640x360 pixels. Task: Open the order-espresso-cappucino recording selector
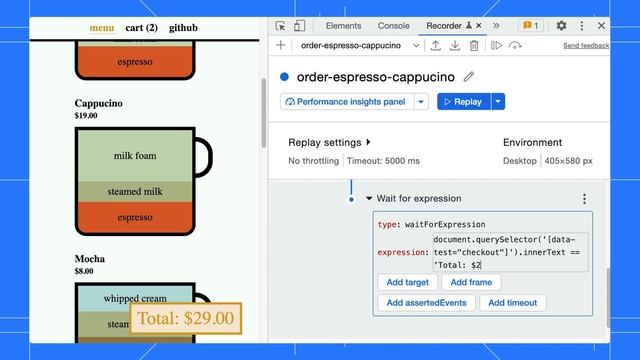pos(360,45)
